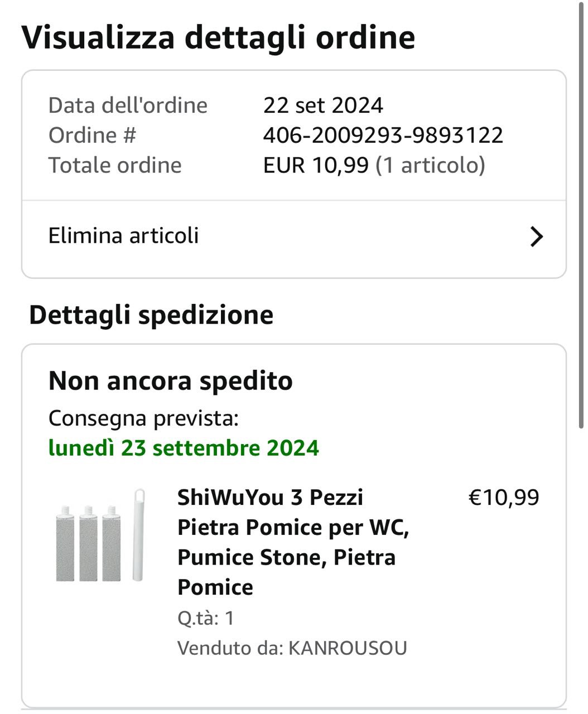Tap the Elimina articoli row label
Image resolution: width=588 pixels, height=714 pixels.
point(123,235)
